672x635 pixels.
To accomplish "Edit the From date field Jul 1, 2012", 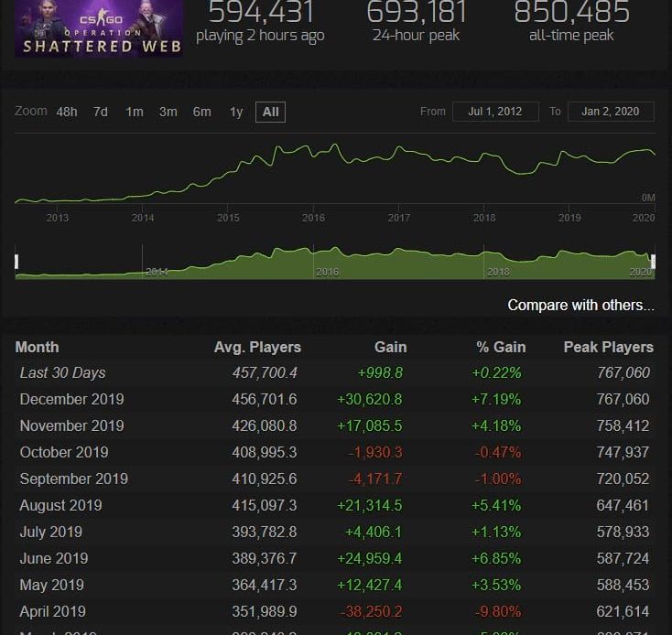I will coord(495,112).
